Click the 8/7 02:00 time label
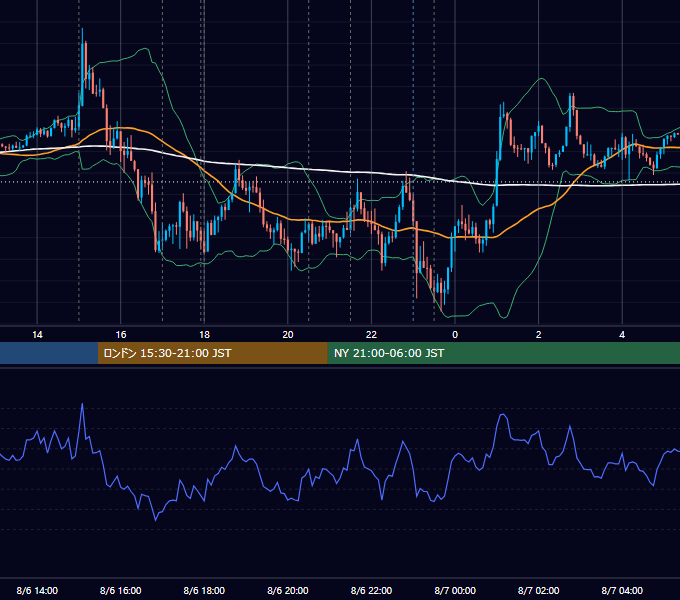The width and height of the screenshot is (680, 600). pyautogui.click(x=539, y=590)
